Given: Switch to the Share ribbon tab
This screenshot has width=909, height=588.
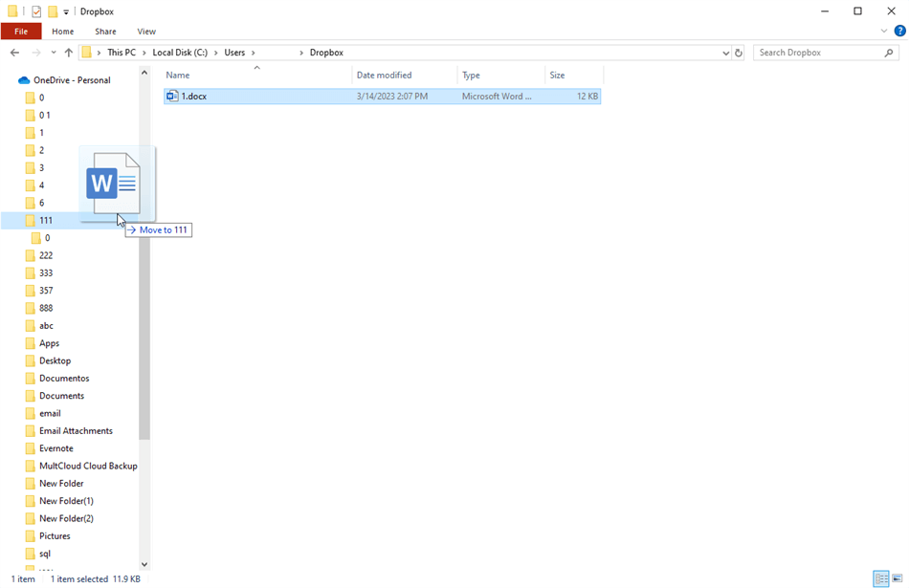Looking at the screenshot, I should pyautogui.click(x=105, y=32).
